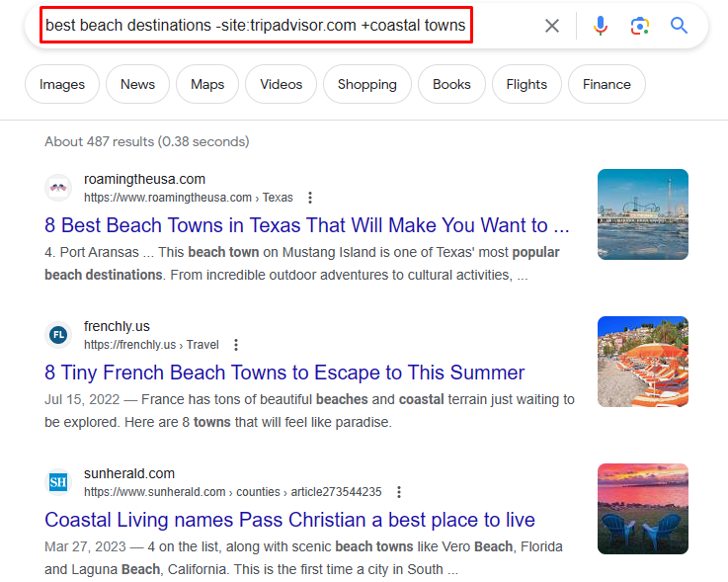Open "8 Tiny French Beach Towns" result link
Screen dimensions: 728x582
pyautogui.click(x=284, y=373)
